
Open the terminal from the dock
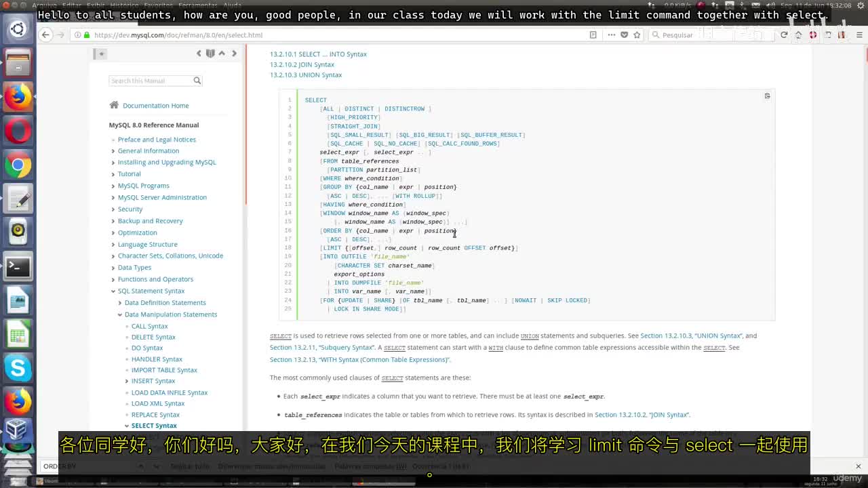[x=18, y=267]
